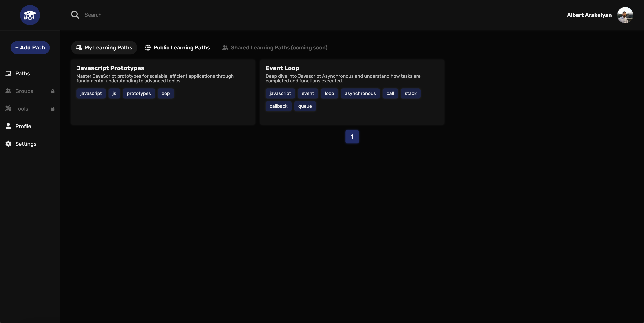Click the lock icon beside Tools

pyautogui.click(x=52, y=109)
